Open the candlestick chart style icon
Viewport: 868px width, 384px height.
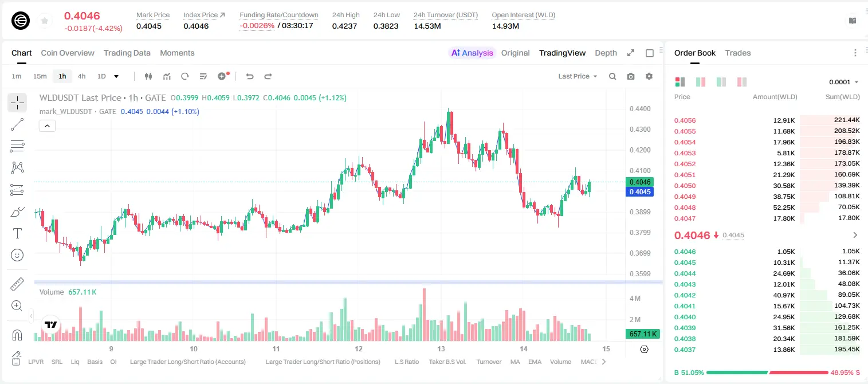coord(149,76)
